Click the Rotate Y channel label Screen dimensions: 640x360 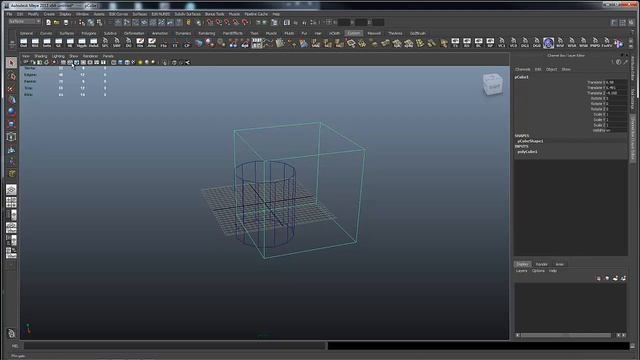tap(599, 104)
